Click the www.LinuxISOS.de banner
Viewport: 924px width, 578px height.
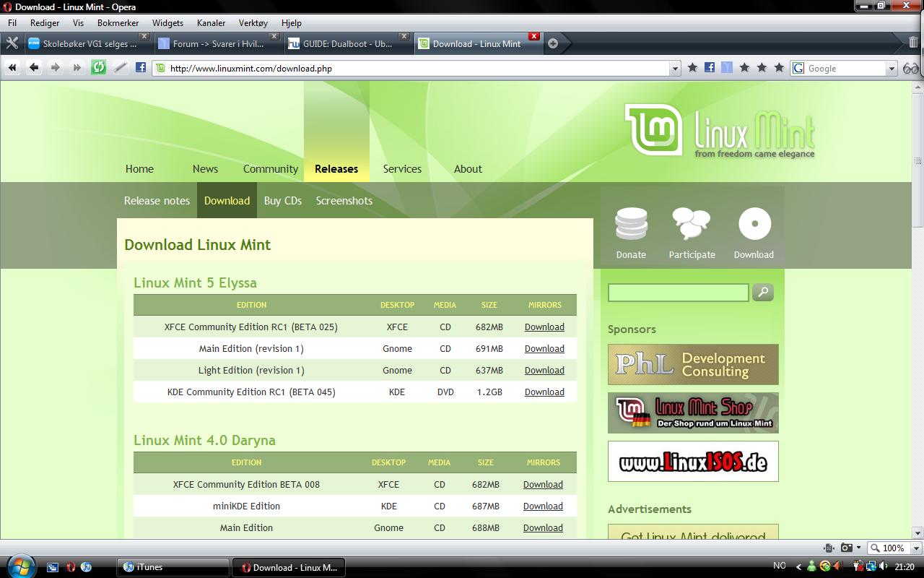click(x=693, y=461)
